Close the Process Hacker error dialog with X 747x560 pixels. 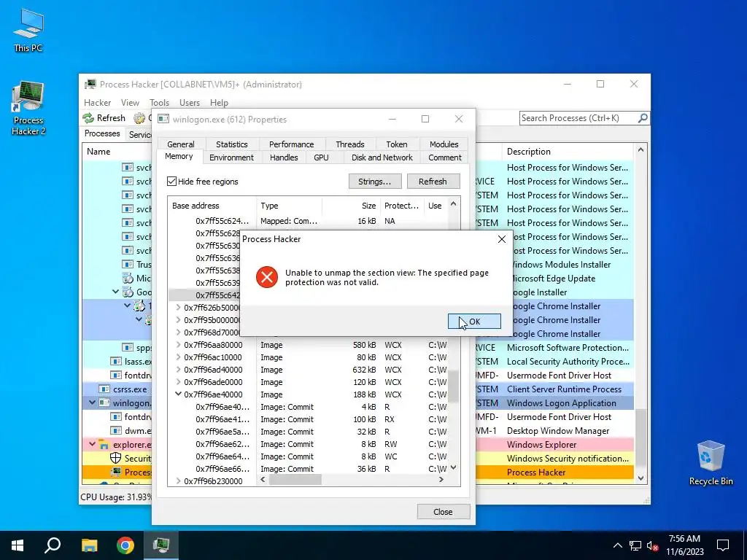click(x=502, y=239)
